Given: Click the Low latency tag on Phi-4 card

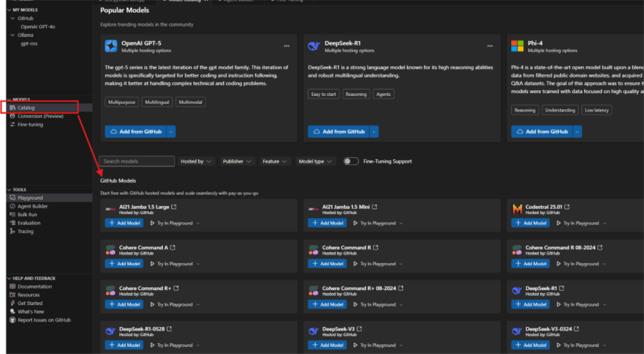Looking at the screenshot, I should click(597, 110).
